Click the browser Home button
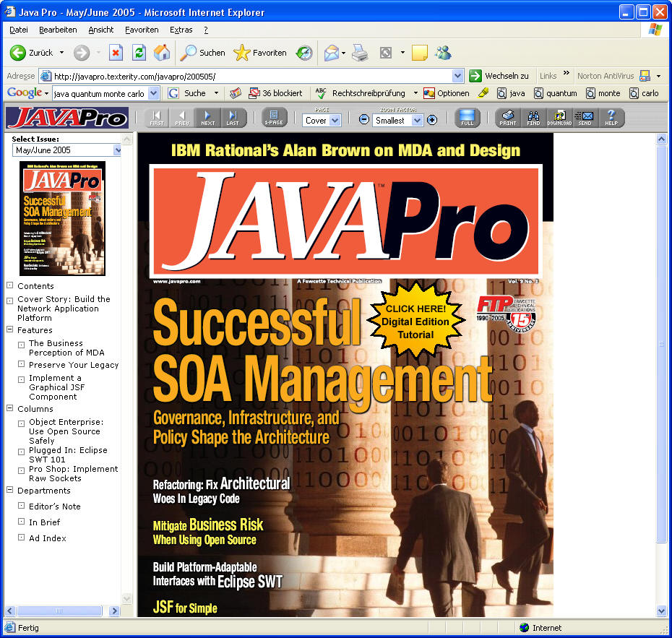Screen dimensions: 672x638 tap(162, 53)
